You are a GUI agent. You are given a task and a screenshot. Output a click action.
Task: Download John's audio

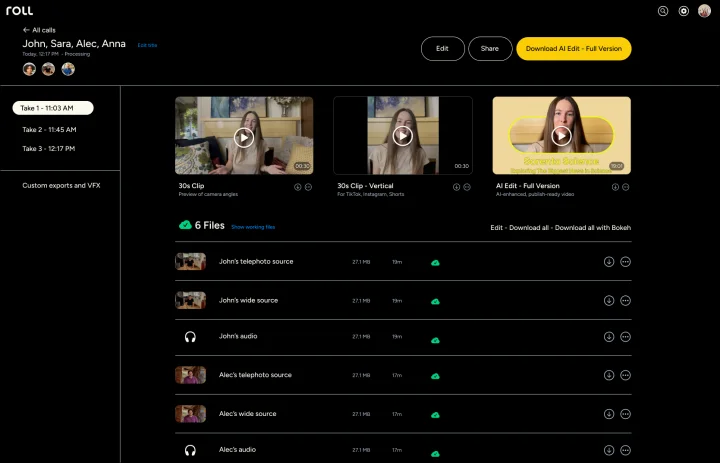[x=609, y=337]
